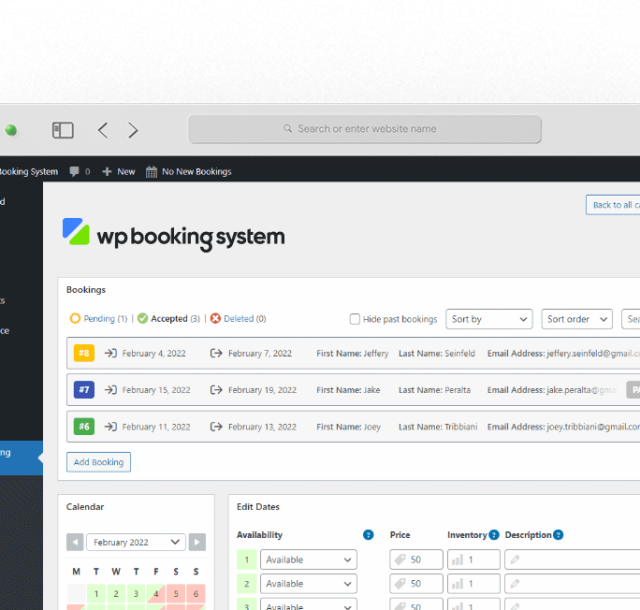Switch to the Deleted bookings tab

tap(238, 319)
